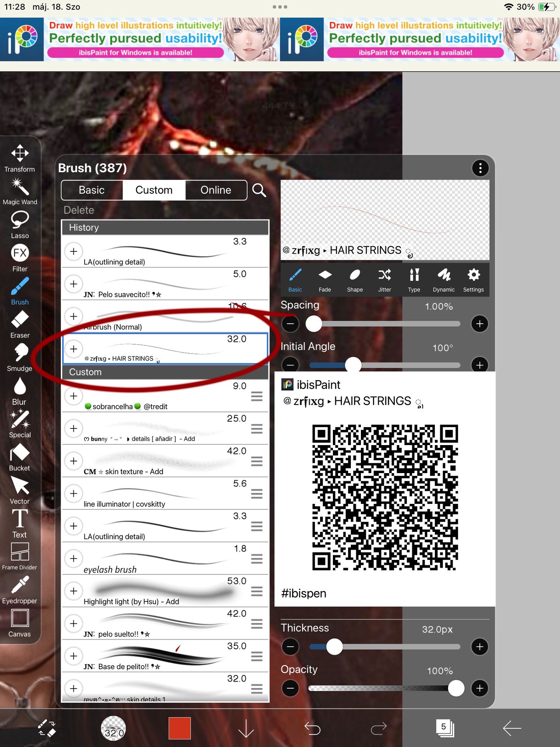Decrease Thickness with the minus button
This screenshot has width=560, height=747.
click(x=290, y=647)
